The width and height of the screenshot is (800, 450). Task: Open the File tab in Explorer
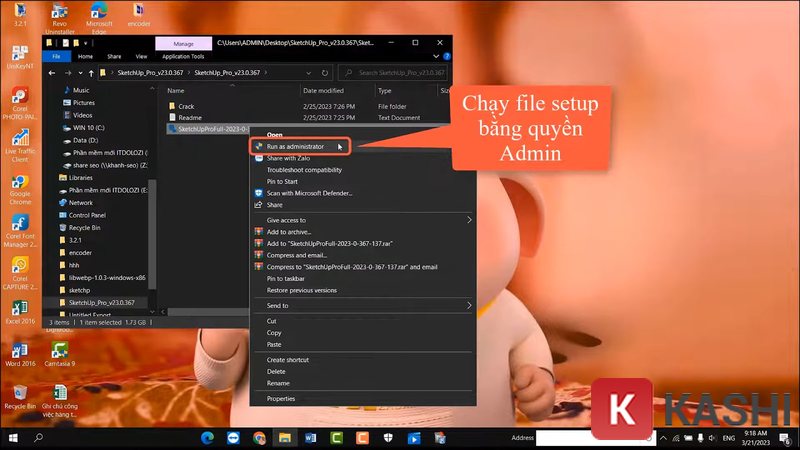pos(56,56)
